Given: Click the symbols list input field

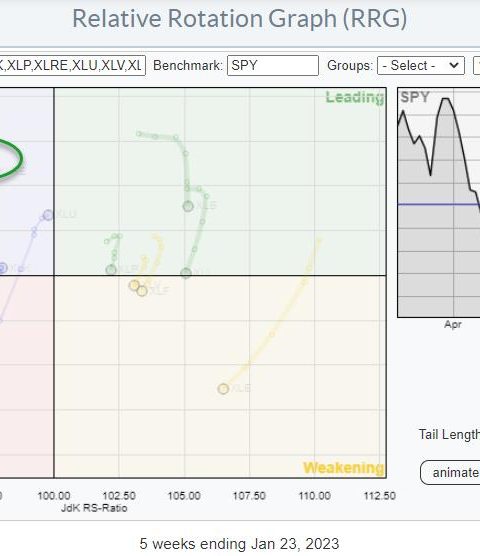Looking at the screenshot, I should [72, 66].
